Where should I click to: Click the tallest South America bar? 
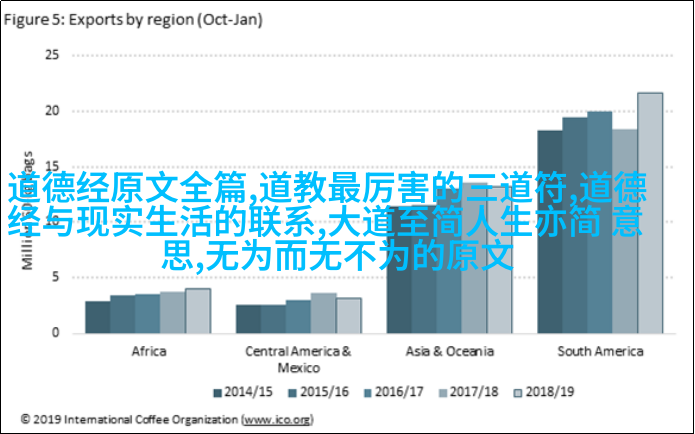[650, 212]
